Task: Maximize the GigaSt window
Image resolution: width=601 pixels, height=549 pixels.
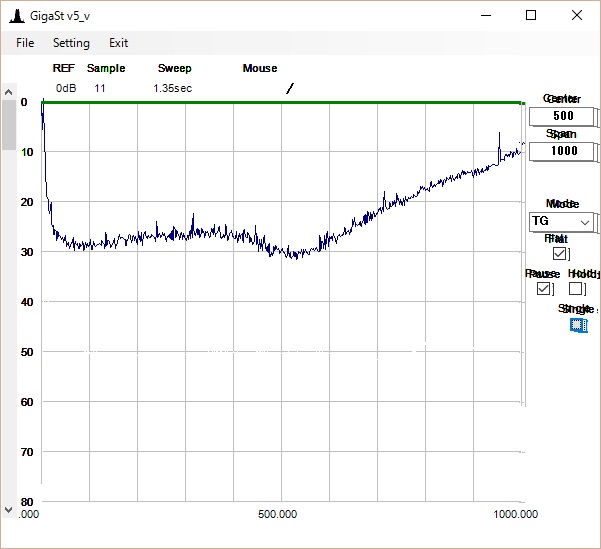Action: 531,16
